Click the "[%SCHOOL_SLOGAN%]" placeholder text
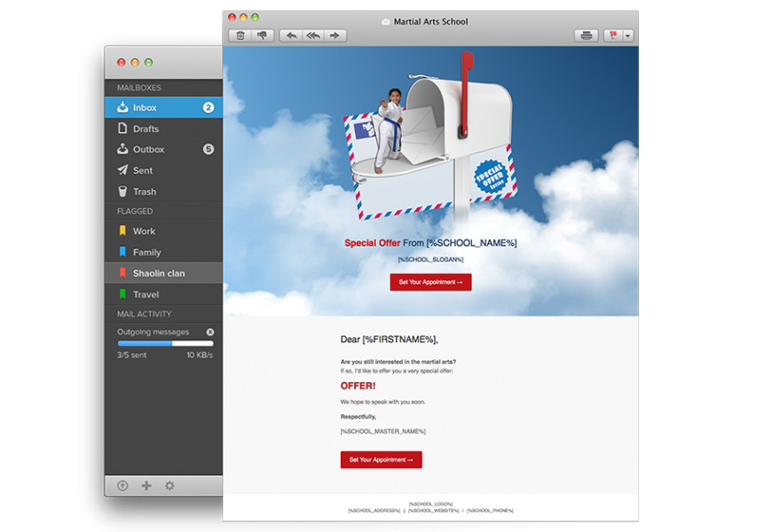The height and width of the screenshot is (532, 772). point(430,260)
